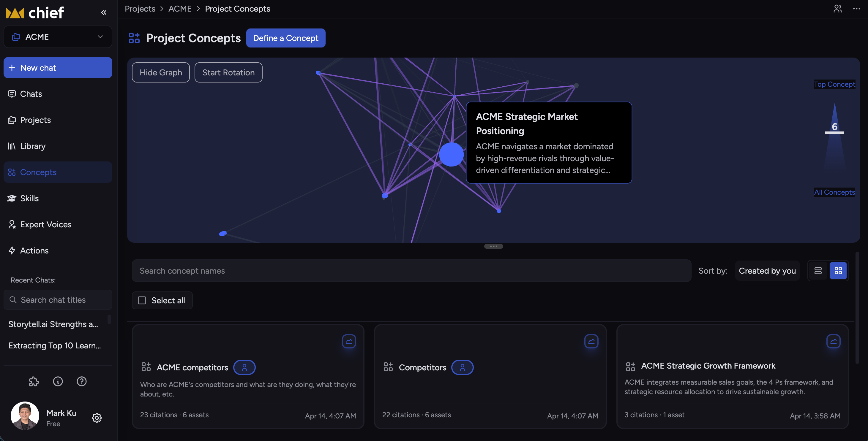
Task: Click the 22 citations · 6 assets text
Action: point(416,415)
